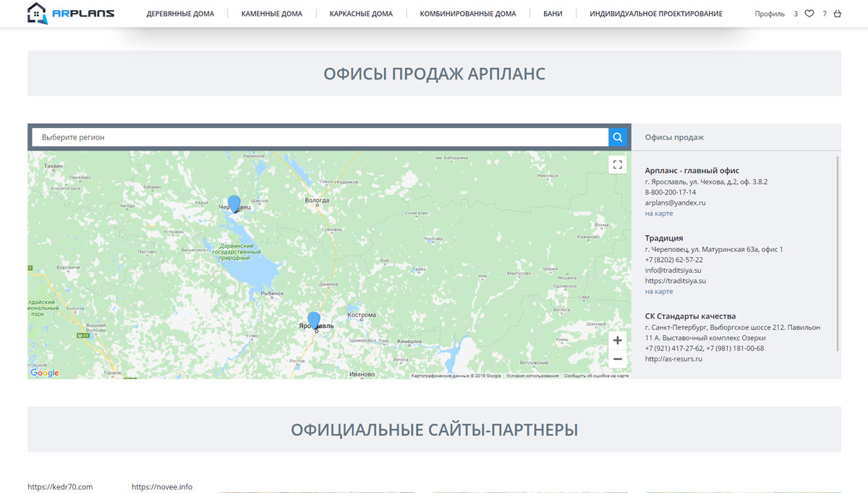Open the ARPLANS logo home link
This screenshot has width=868, height=493.
71,13
